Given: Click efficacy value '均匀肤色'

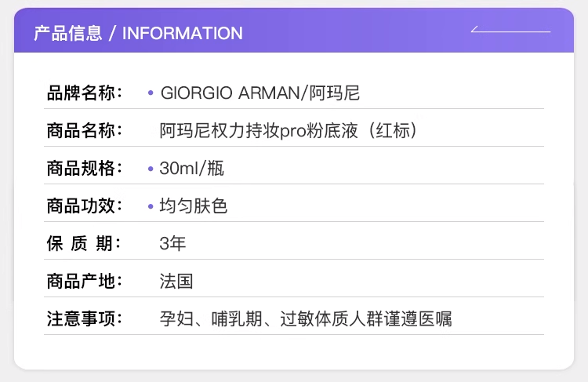Looking at the screenshot, I should pos(194,206).
